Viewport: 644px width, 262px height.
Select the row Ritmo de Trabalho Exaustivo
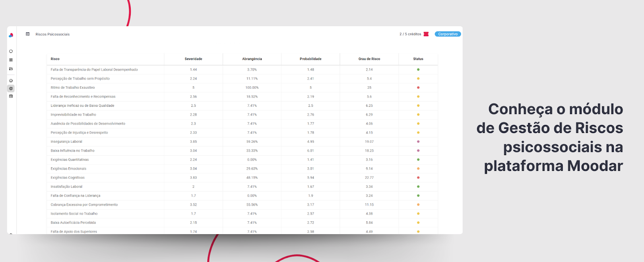242,87
